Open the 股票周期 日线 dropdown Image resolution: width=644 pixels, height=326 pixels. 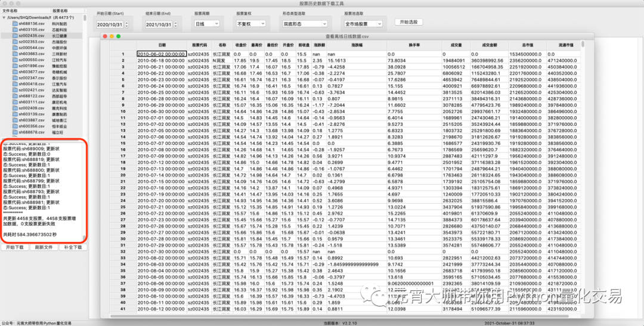[207, 24]
